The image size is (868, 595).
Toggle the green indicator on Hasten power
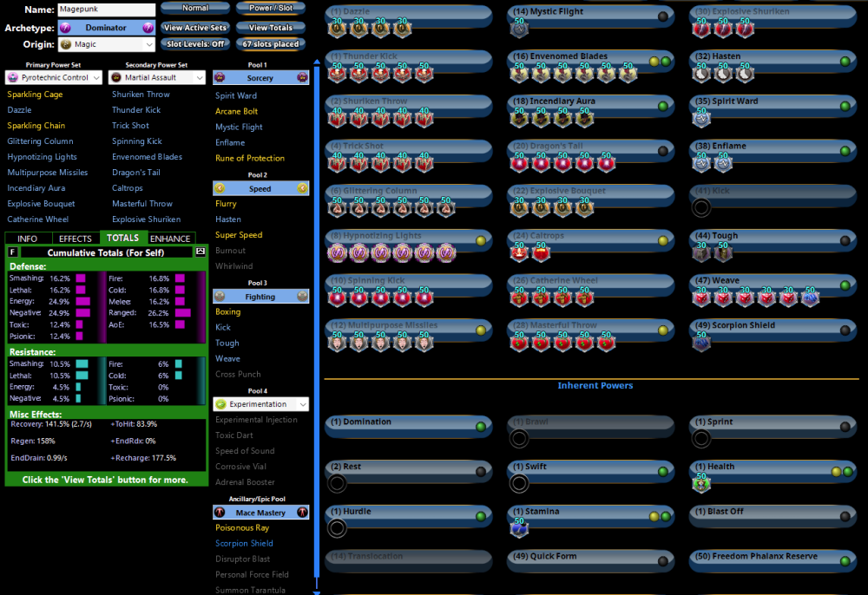pyautogui.click(x=844, y=62)
